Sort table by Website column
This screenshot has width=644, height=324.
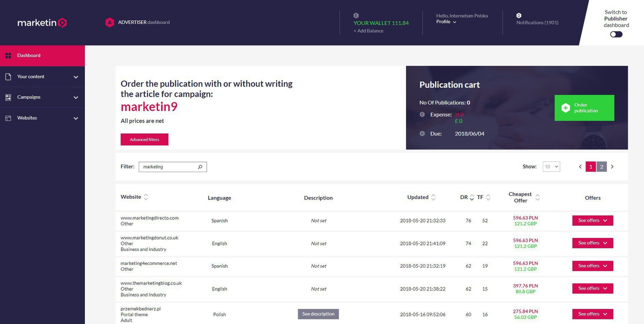tap(146, 197)
